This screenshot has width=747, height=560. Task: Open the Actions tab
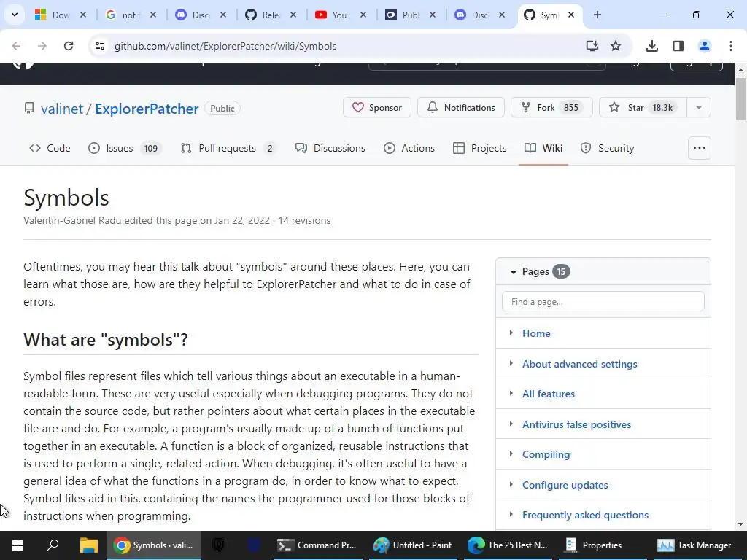tap(409, 148)
